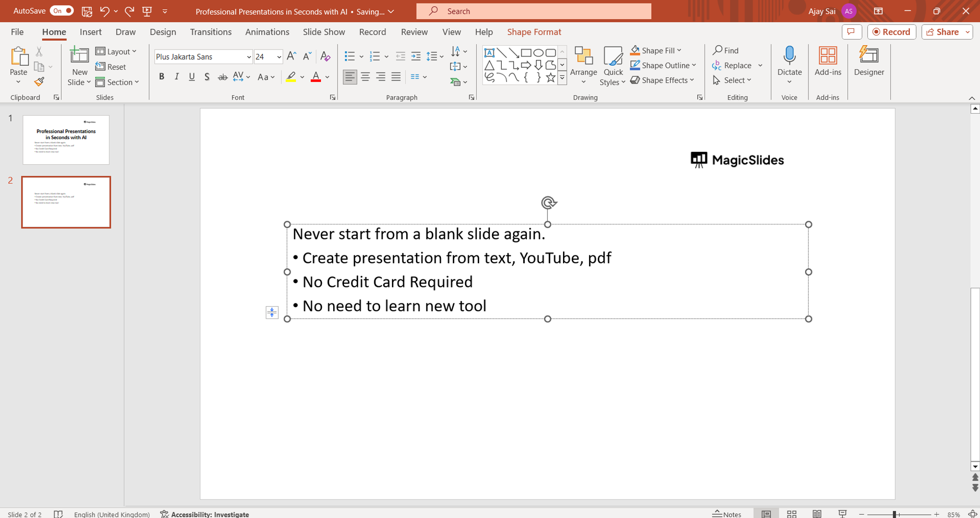Decrease font size with small A icon
This screenshot has width=980, height=518.
click(x=307, y=56)
